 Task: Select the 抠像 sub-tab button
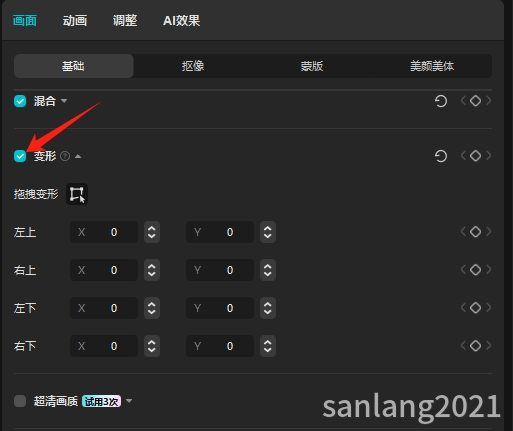pyautogui.click(x=193, y=66)
